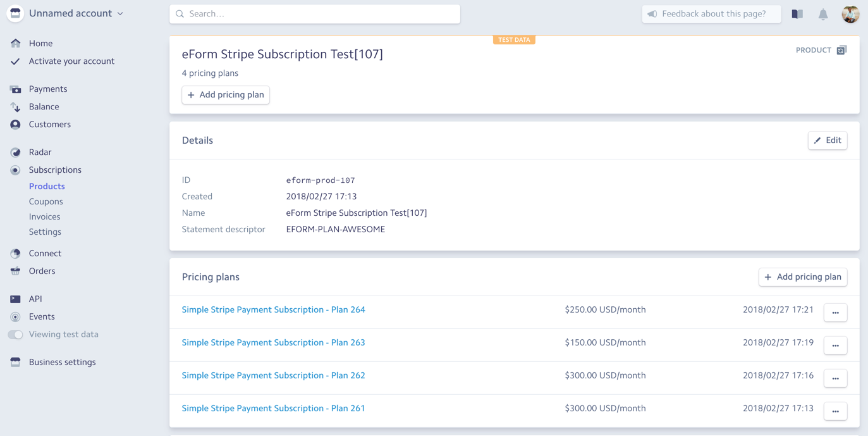The width and height of the screenshot is (868, 436).
Task: Open Simple Stripe Payment Subscription - Plan 263
Action: pos(274,343)
